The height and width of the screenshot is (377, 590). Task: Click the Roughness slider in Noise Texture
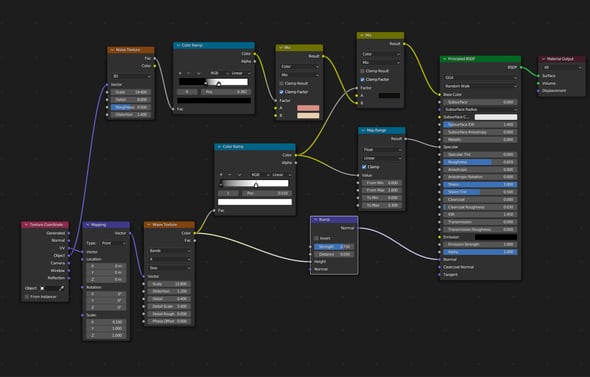coord(131,107)
